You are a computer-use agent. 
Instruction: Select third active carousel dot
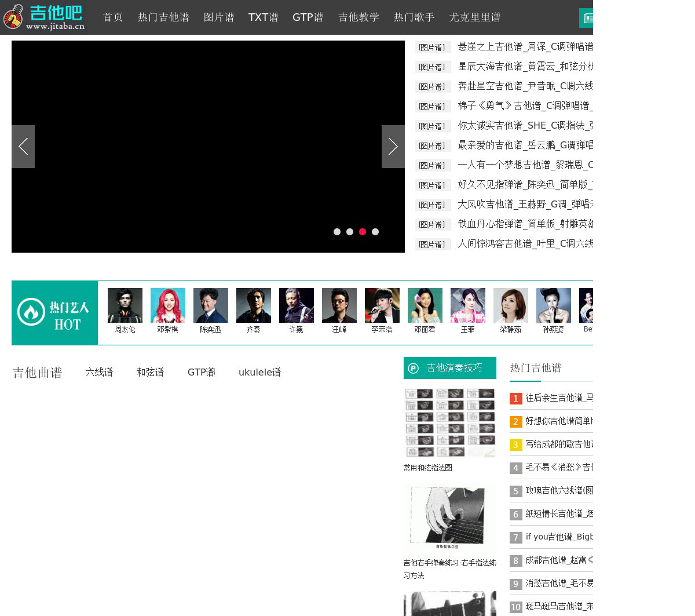363,232
